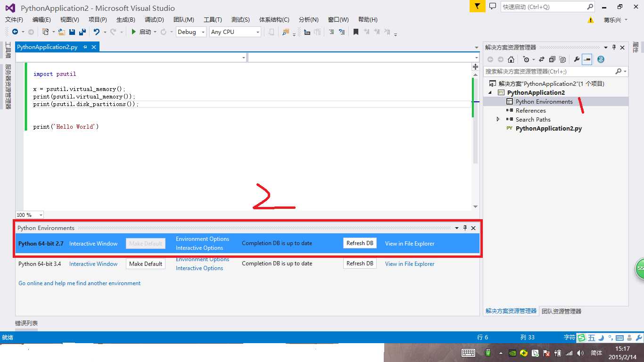Viewport: 644px width, 362px height.
Task: Collapse the PythonApplication2 project node
Action: click(490, 93)
